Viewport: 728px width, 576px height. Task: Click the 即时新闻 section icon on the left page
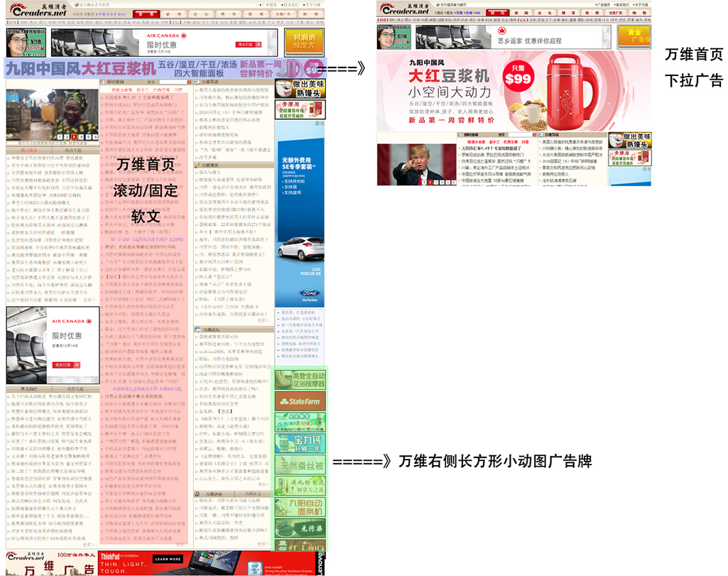click(103, 82)
